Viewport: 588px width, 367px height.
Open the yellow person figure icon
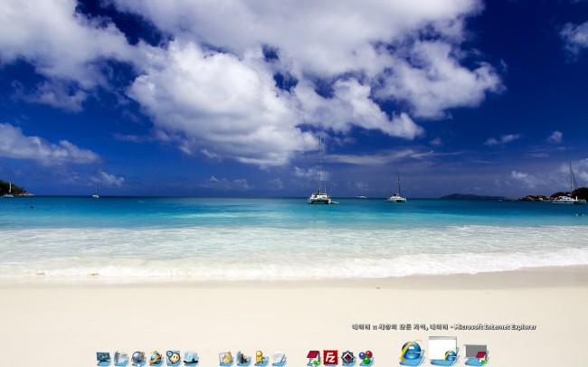261,359
